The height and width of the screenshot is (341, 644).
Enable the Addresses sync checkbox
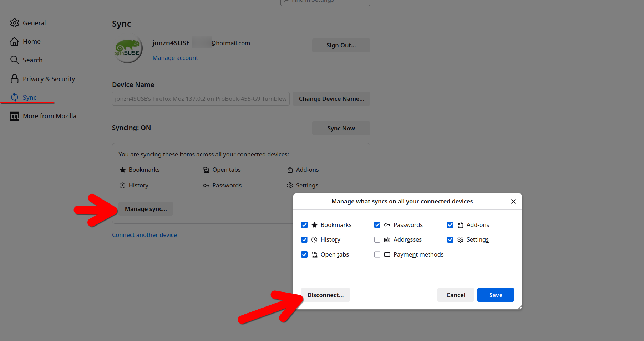377,239
